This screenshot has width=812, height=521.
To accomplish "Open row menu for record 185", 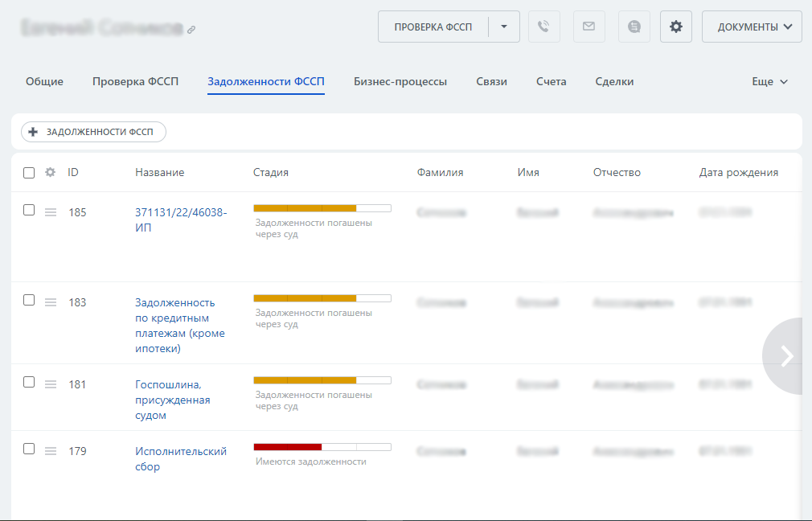I will click(x=51, y=212).
